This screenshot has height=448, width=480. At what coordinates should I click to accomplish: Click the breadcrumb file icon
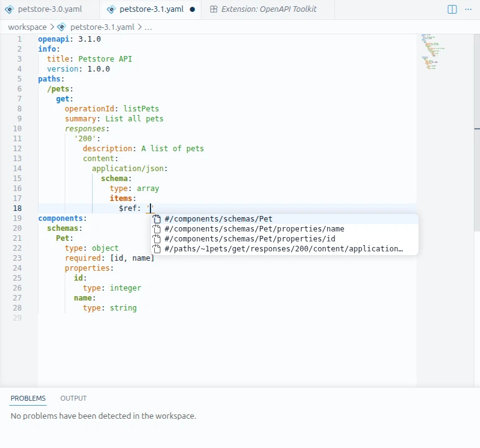(x=62, y=27)
